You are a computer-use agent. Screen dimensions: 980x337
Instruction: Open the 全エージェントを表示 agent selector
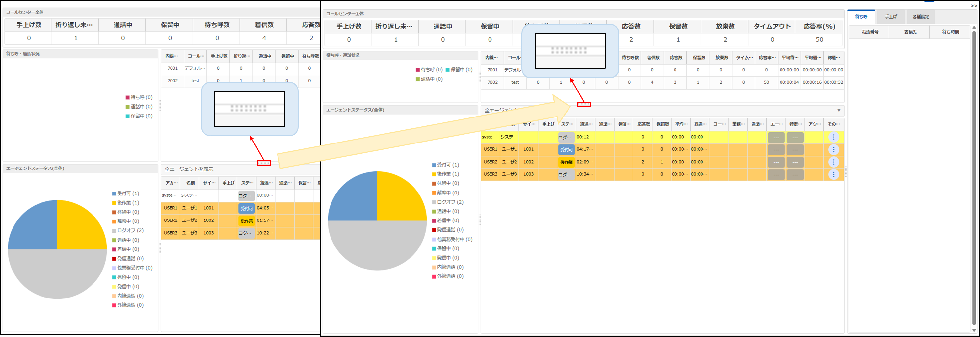189,169
